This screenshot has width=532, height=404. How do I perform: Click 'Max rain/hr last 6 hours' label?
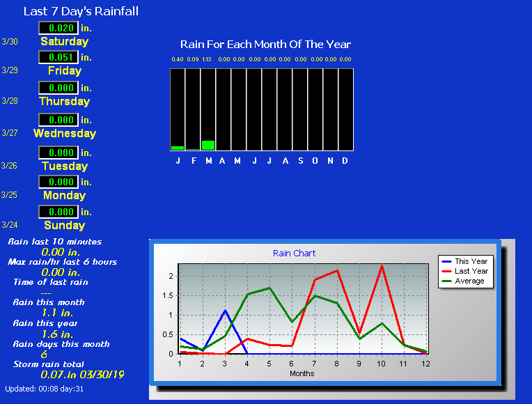(x=62, y=262)
